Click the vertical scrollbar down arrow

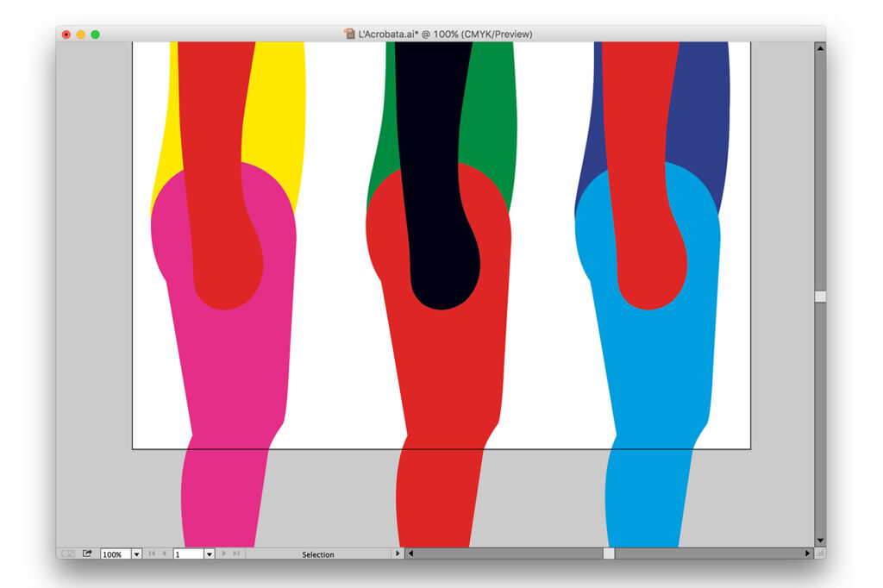point(821,541)
